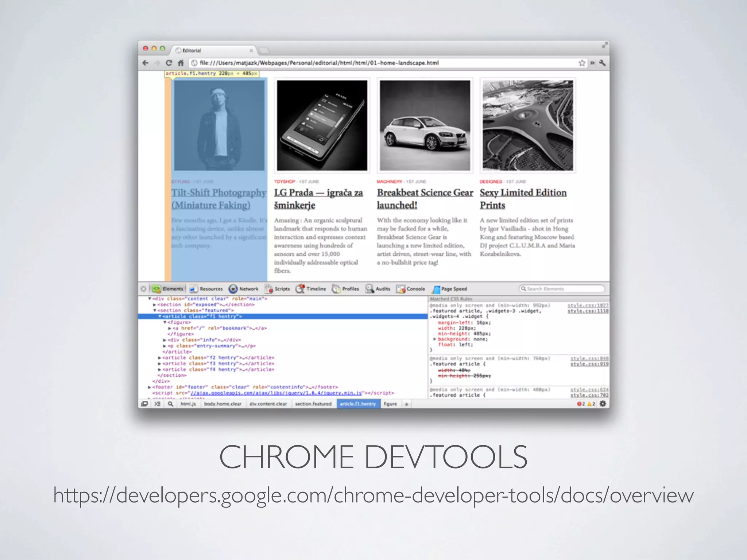Click the TOYSHOP category label

285,182
